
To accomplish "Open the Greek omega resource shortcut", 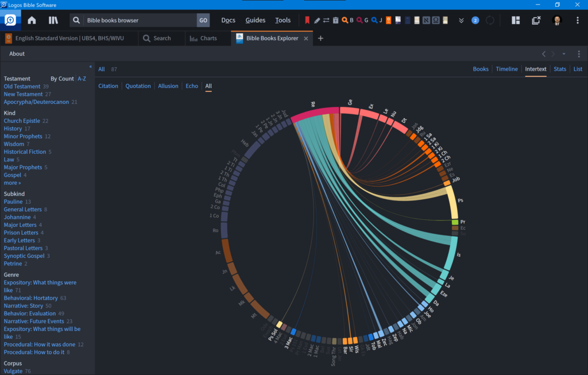I will 436,20.
